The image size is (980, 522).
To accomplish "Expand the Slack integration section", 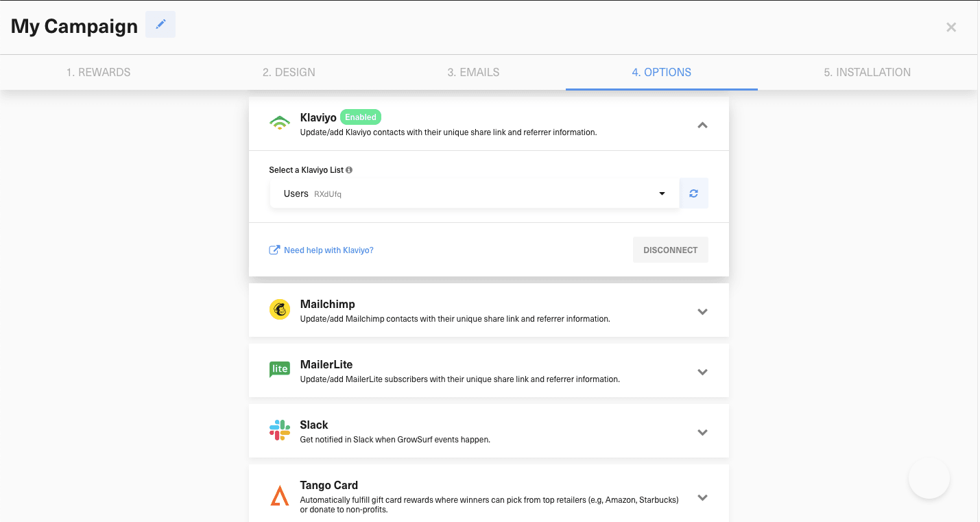I will 702,432.
